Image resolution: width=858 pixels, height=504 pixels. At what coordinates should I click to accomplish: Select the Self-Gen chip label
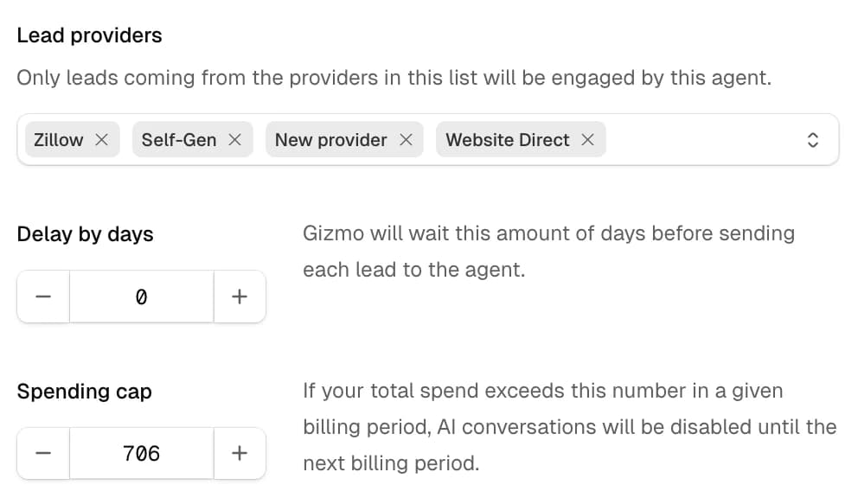[x=179, y=140]
